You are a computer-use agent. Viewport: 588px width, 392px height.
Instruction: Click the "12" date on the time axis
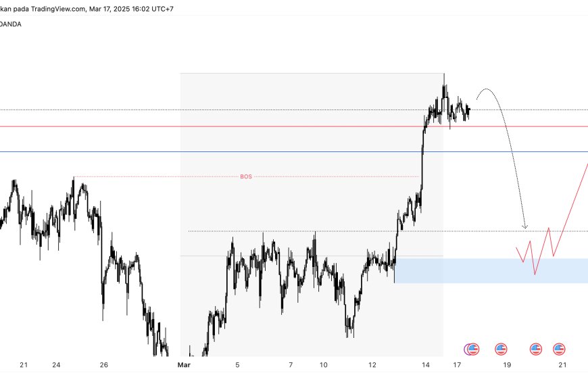[373, 366]
